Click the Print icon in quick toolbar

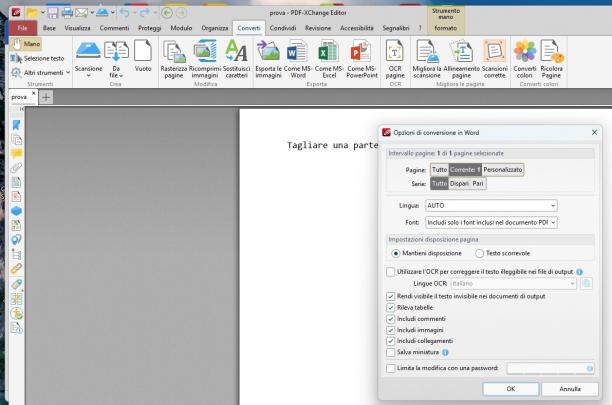point(67,13)
